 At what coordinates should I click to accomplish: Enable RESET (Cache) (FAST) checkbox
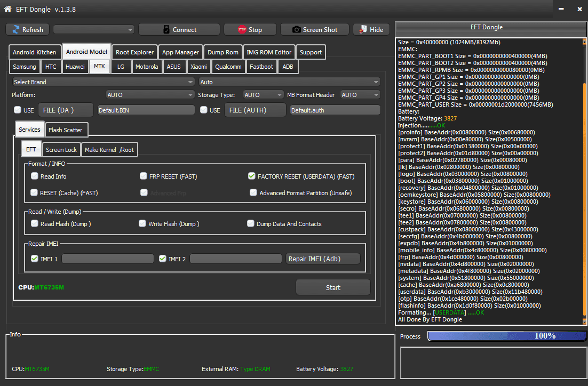click(x=34, y=192)
